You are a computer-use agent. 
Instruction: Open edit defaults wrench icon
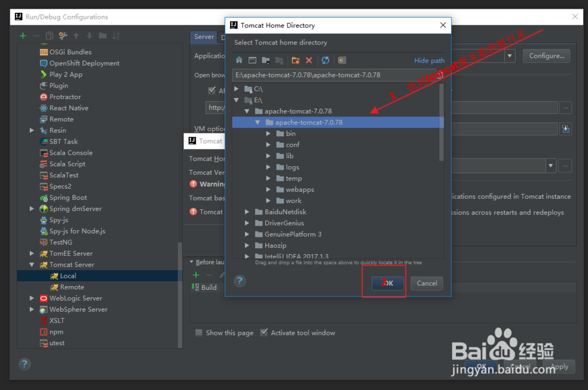coord(63,36)
